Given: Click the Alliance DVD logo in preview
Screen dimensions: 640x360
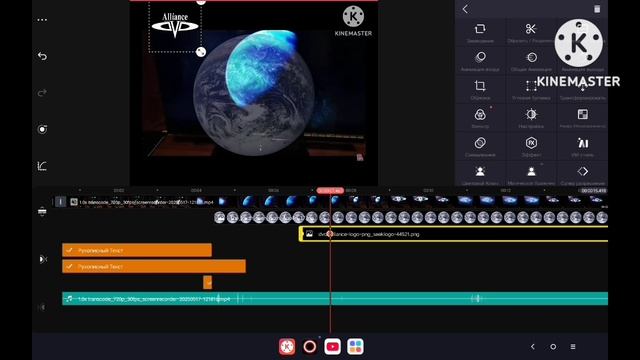Looking at the screenshot, I should pos(175,25).
